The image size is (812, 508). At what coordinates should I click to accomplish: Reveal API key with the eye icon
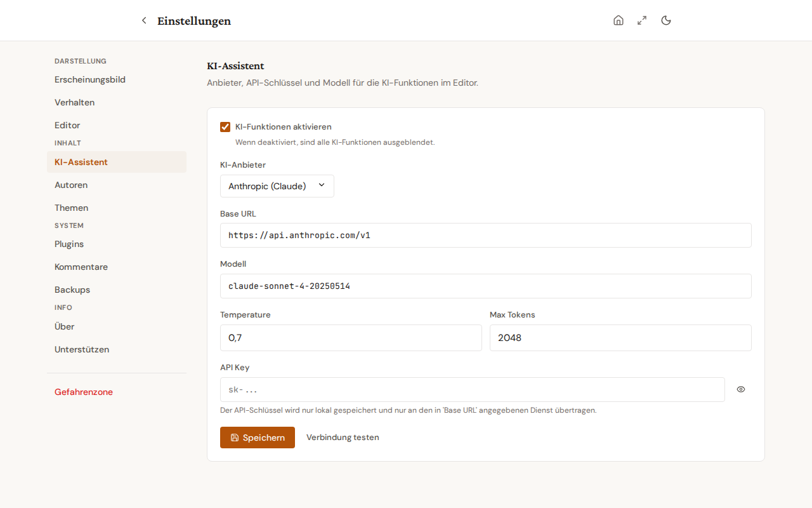[741, 389]
